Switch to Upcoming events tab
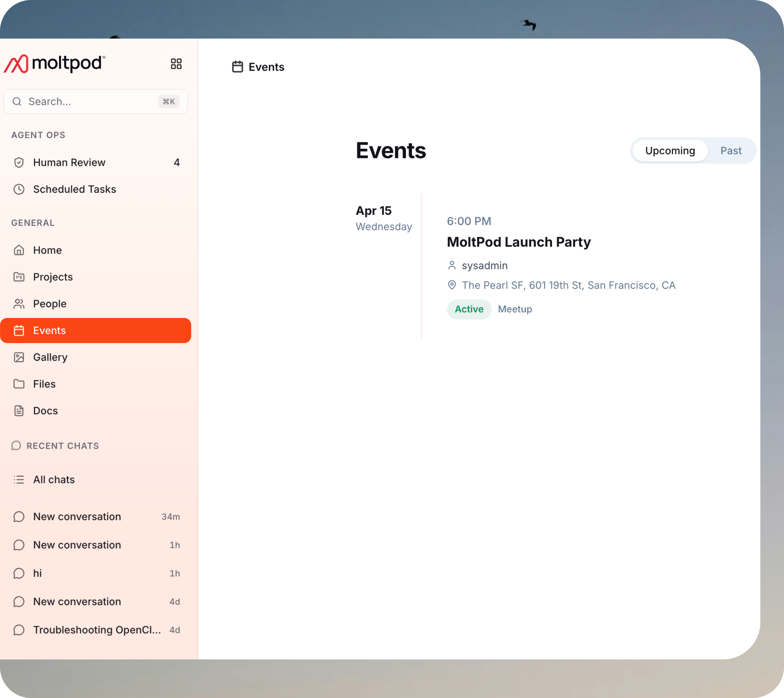 [x=670, y=151]
